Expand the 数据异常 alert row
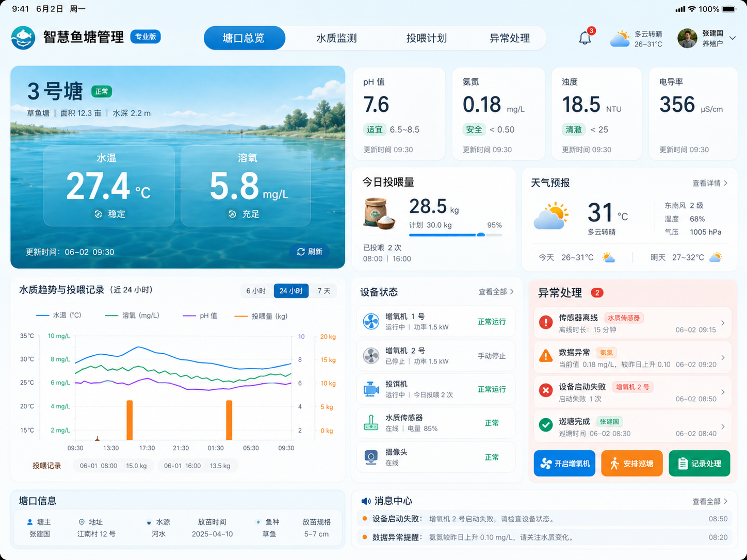 pyautogui.click(x=632, y=357)
